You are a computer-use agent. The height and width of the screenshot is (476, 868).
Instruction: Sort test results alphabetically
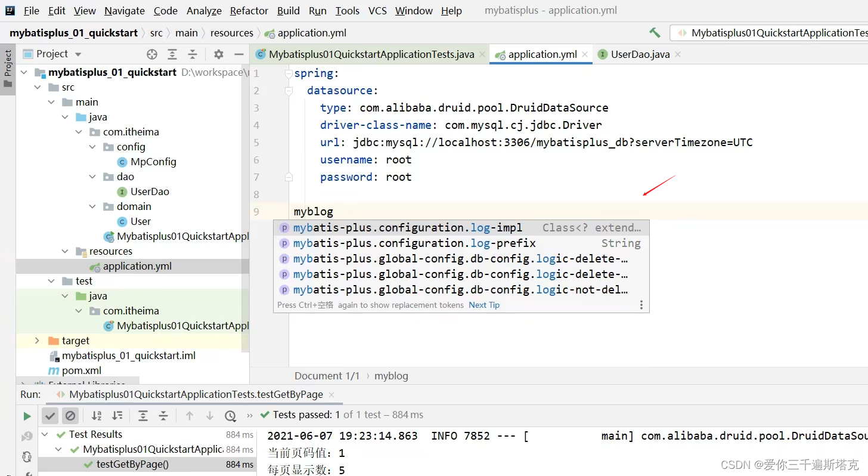97,415
